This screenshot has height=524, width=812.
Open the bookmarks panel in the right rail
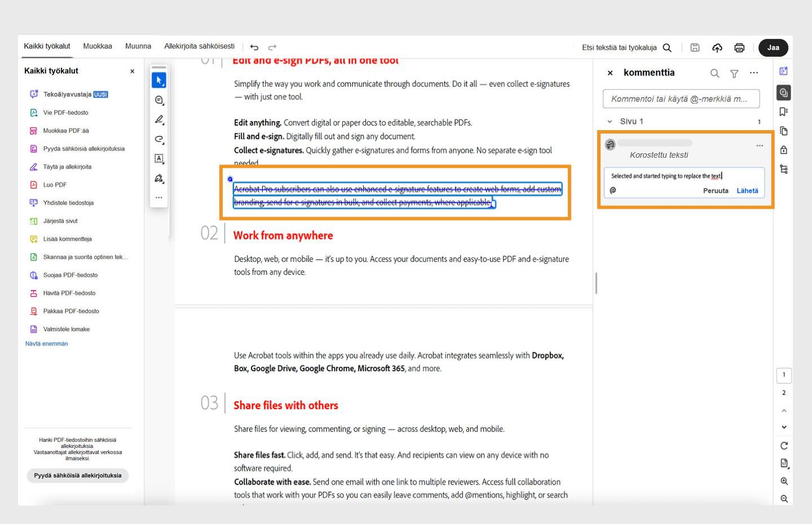(x=784, y=112)
